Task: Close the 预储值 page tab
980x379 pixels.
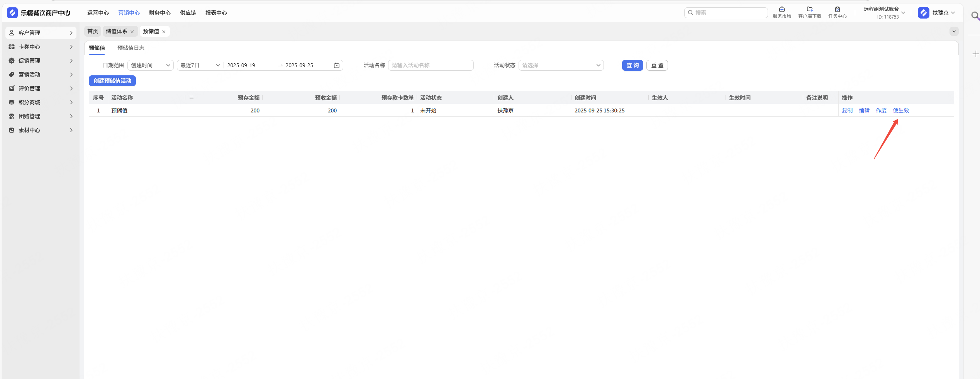Action: (164, 32)
